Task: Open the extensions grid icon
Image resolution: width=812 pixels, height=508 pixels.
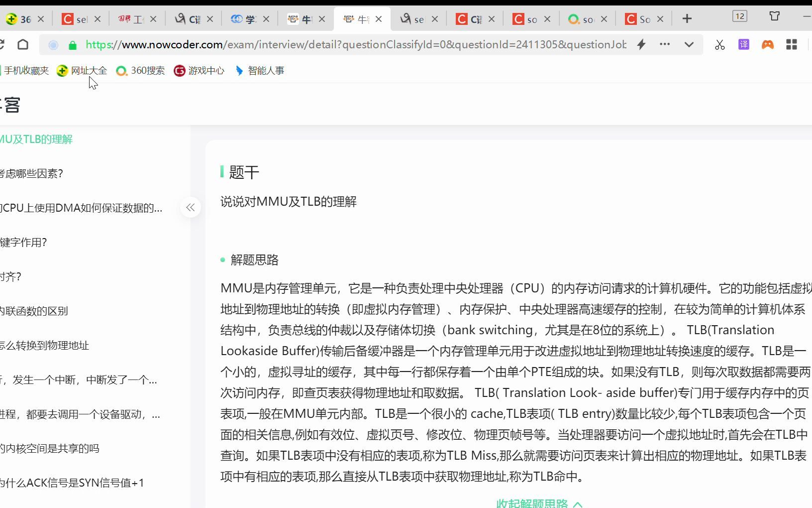Action: 792,44
